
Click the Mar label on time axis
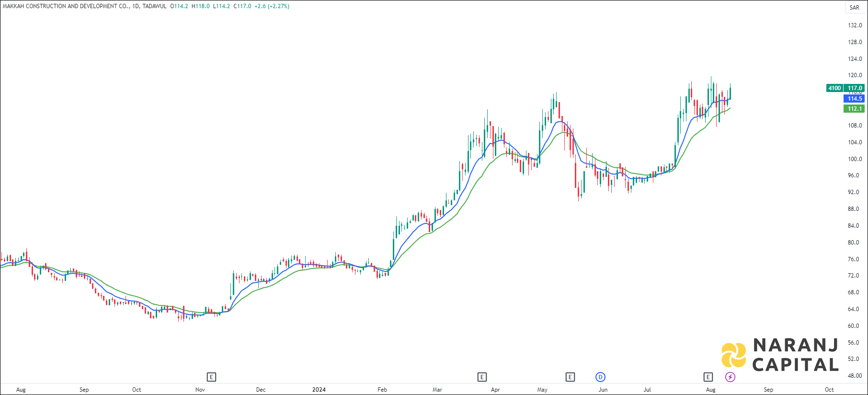pyautogui.click(x=437, y=390)
